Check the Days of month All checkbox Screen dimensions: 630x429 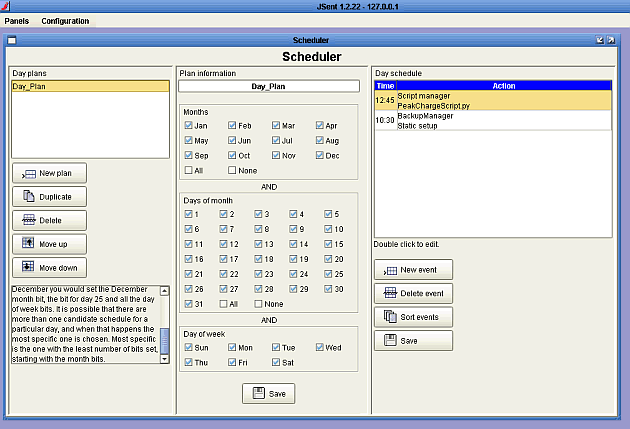[x=223, y=304]
